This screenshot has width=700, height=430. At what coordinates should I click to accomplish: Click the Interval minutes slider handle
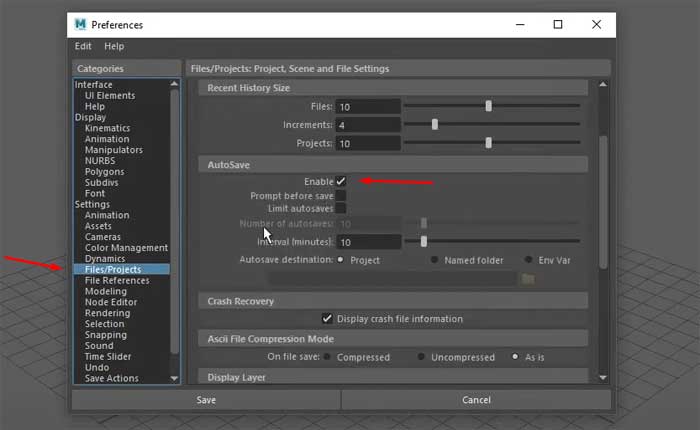(424, 241)
